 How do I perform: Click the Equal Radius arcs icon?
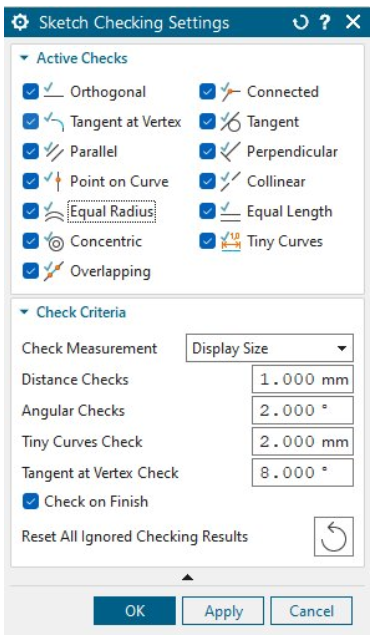coord(54,212)
